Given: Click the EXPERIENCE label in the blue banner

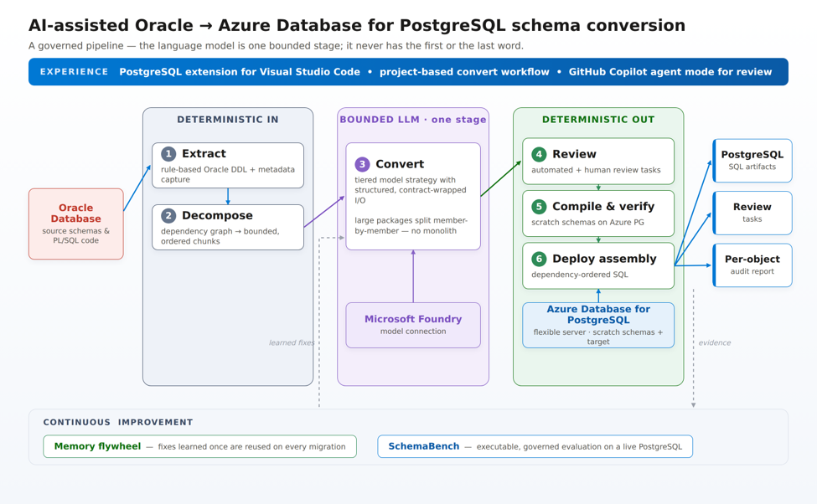Looking at the screenshot, I should point(74,72).
